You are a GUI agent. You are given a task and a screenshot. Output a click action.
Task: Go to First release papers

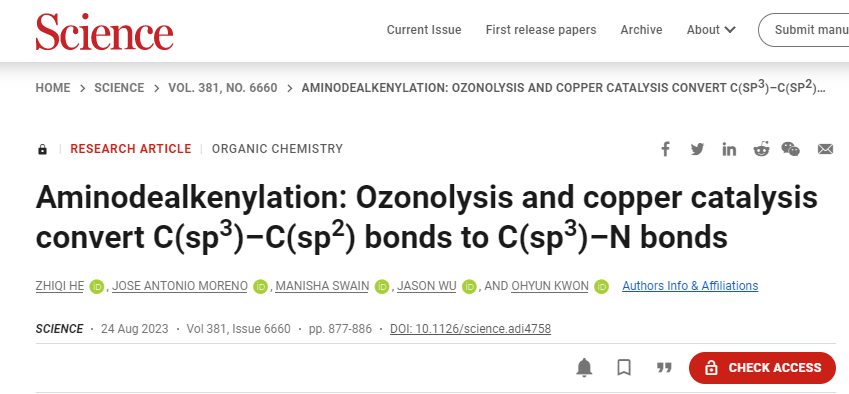click(x=540, y=30)
